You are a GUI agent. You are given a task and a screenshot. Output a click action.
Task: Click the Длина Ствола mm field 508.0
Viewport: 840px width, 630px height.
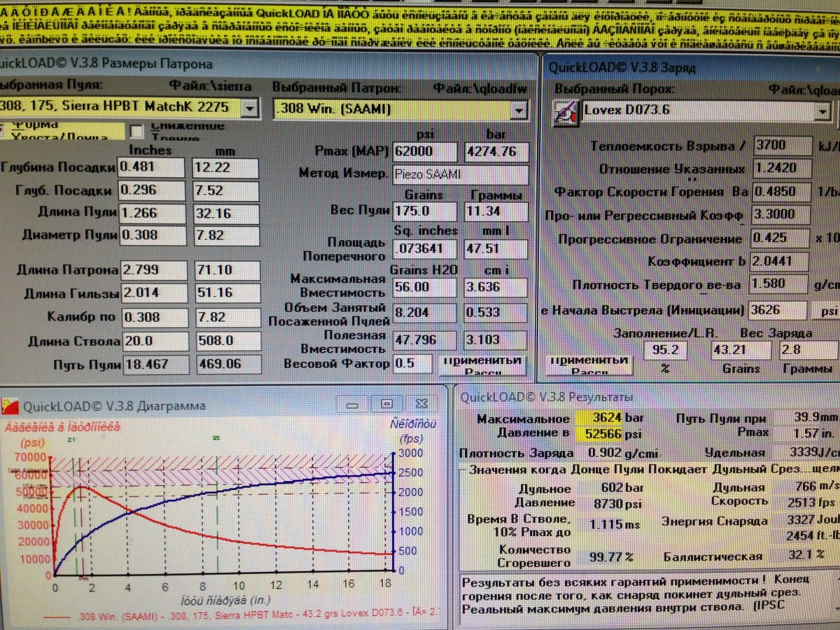228,342
